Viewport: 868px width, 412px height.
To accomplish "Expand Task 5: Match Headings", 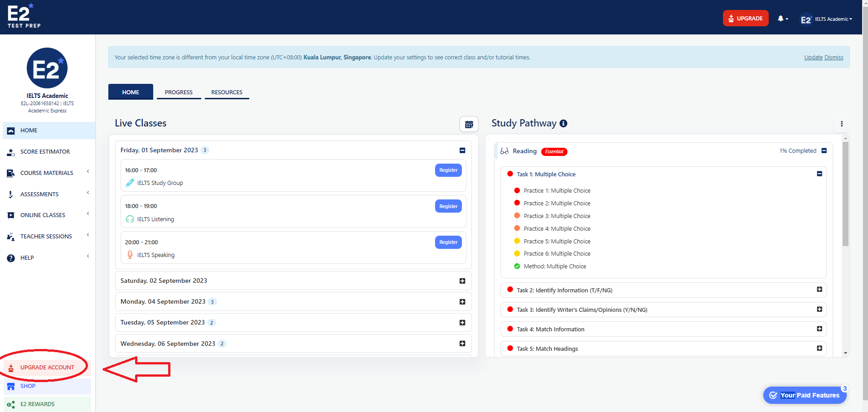I will click(820, 348).
